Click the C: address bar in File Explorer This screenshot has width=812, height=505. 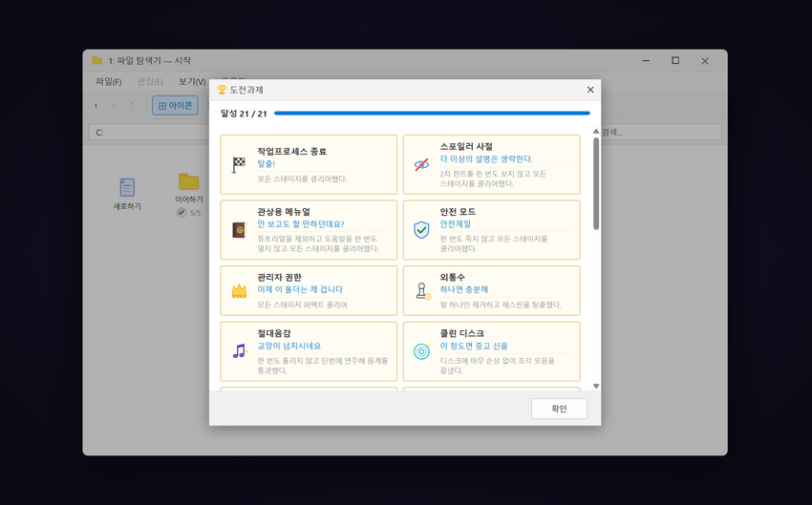149,132
